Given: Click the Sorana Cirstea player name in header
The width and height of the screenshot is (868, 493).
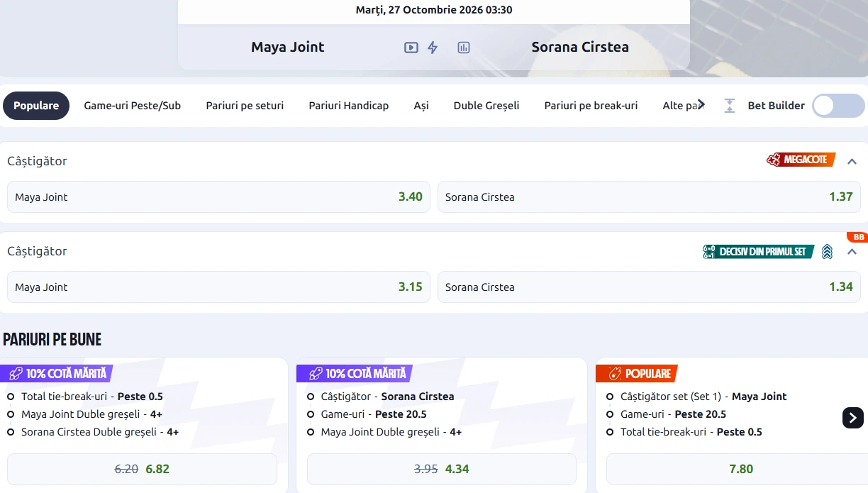Looking at the screenshot, I should pos(580,47).
